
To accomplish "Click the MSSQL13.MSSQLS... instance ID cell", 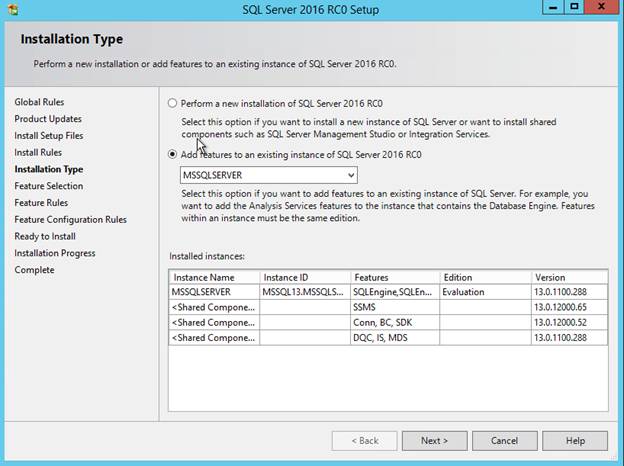I will [305, 292].
